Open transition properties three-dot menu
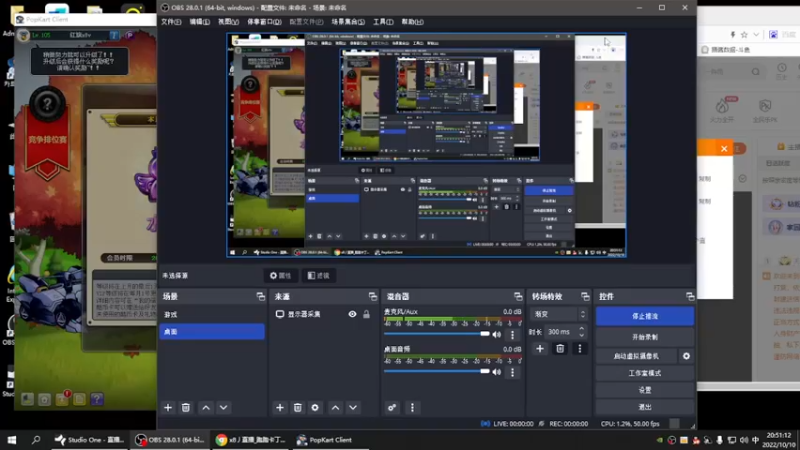This screenshot has width=800, height=450. pyautogui.click(x=580, y=348)
